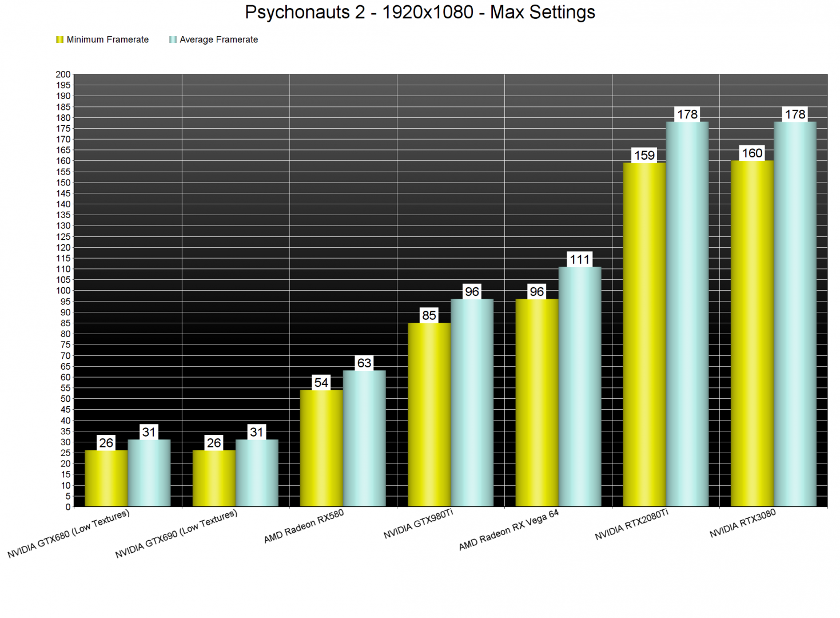Click the RTX3080 average framerate bar
This screenshot has height=618, width=840.
pos(795,314)
